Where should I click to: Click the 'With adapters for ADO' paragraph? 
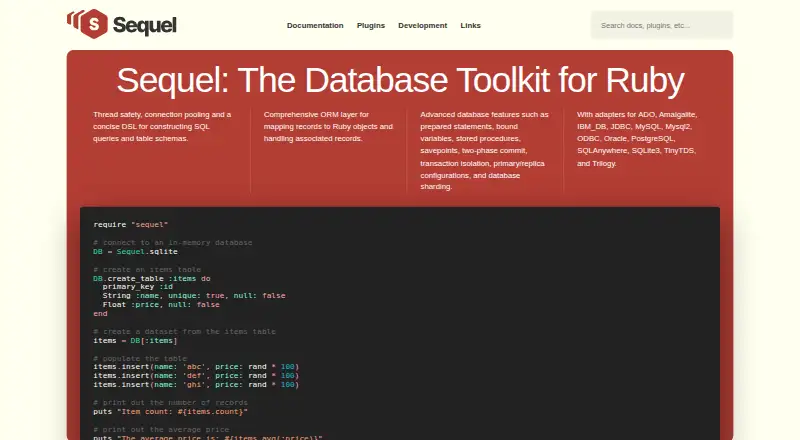coord(637,139)
